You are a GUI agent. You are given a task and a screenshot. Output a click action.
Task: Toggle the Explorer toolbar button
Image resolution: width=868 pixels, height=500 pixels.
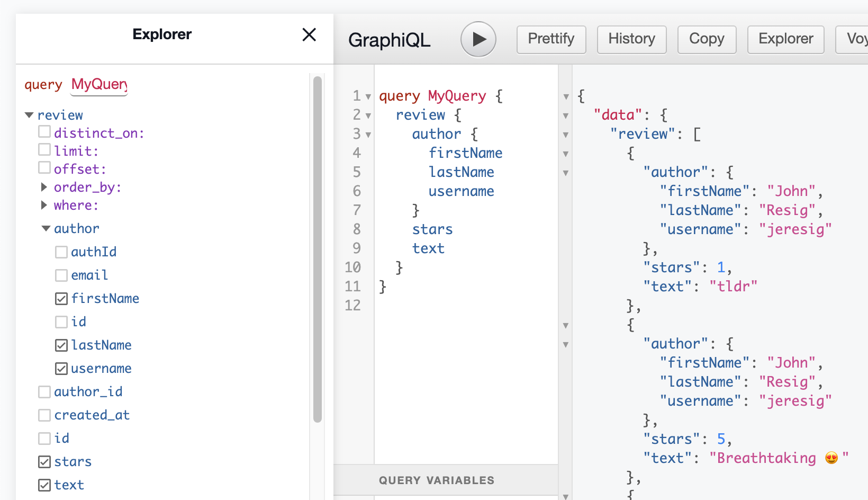click(785, 39)
